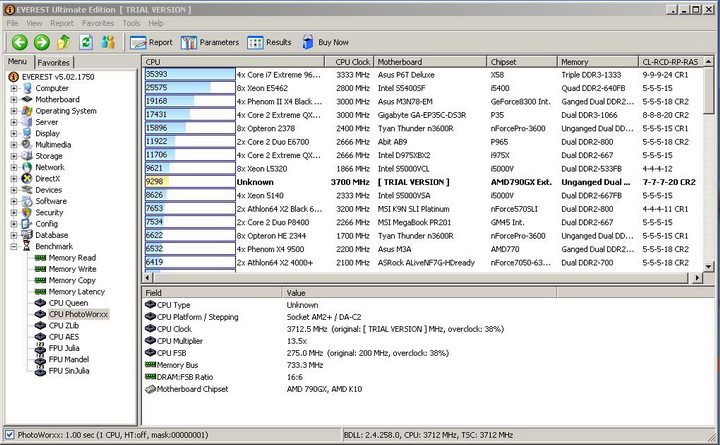Screen dimensions: 720x445
Task: Open the File menu
Action: click(x=12, y=23)
